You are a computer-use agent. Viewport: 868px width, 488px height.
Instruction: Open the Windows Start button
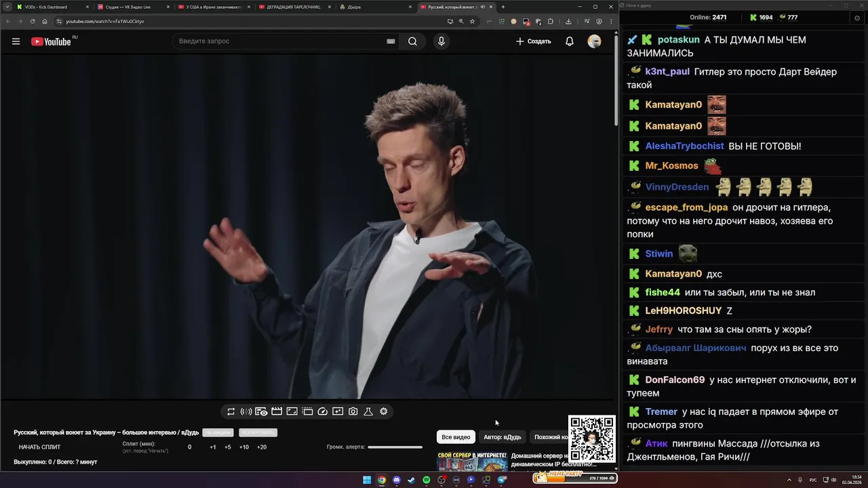pyautogui.click(x=367, y=480)
